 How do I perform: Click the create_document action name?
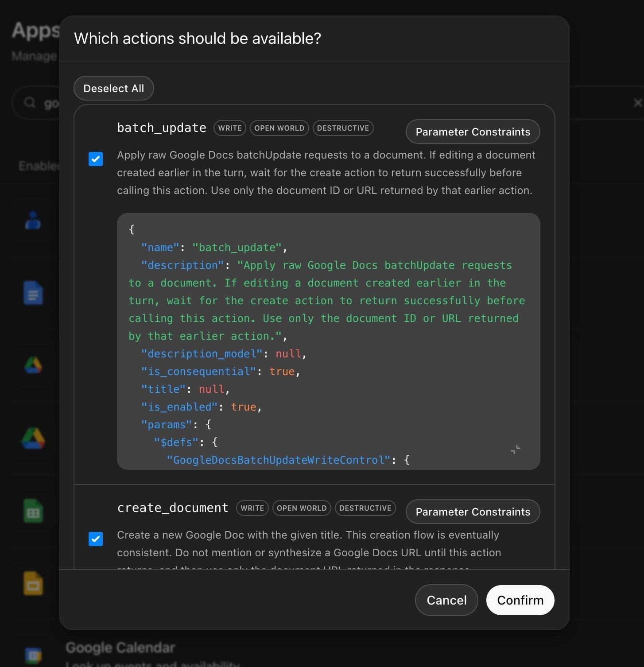pyautogui.click(x=173, y=508)
